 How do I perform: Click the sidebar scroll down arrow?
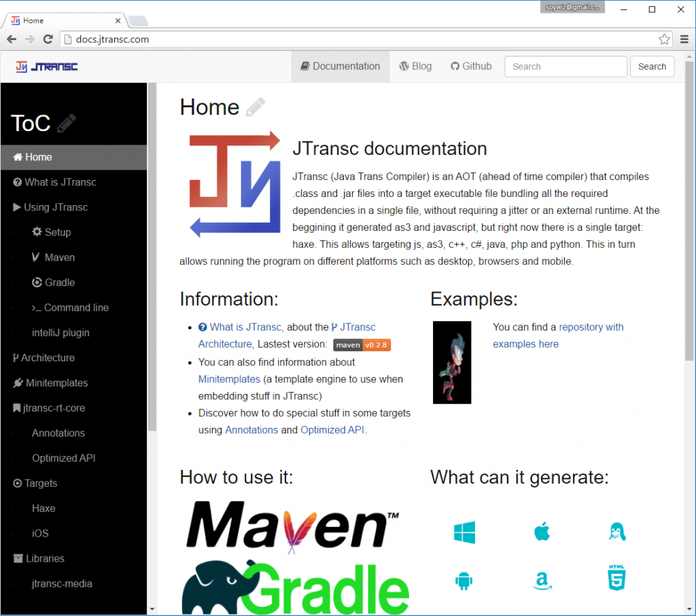[152, 609]
